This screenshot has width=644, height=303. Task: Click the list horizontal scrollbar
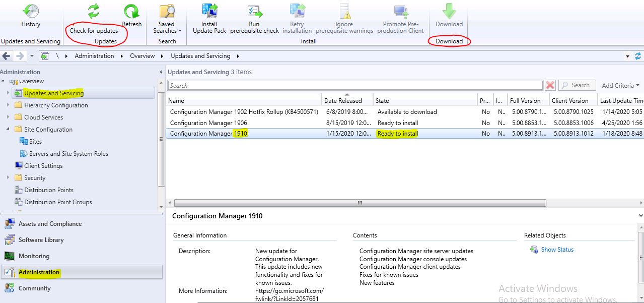point(360,203)
